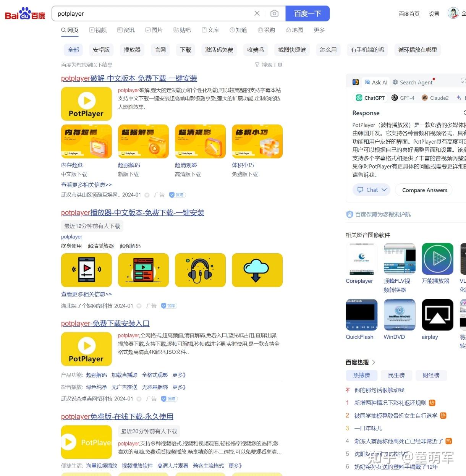Screen dimensions: 466x476
Task: Click the 保障 badge under first ad
Action: click(177, 195)
